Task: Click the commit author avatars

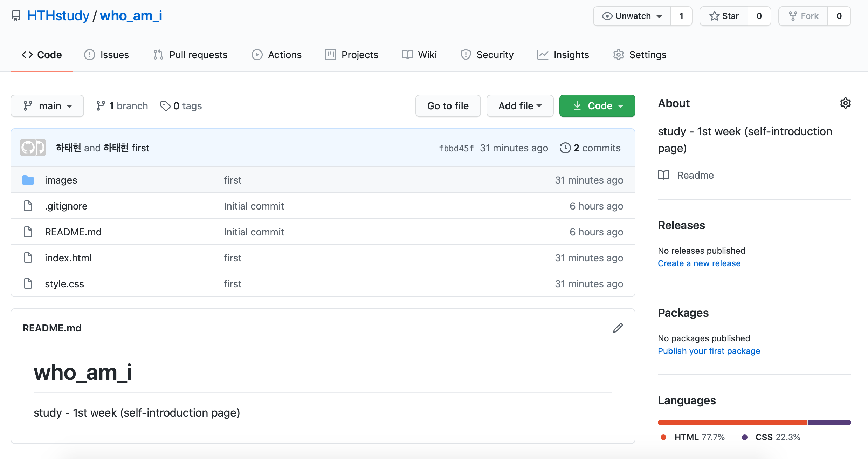Action: 33,148
